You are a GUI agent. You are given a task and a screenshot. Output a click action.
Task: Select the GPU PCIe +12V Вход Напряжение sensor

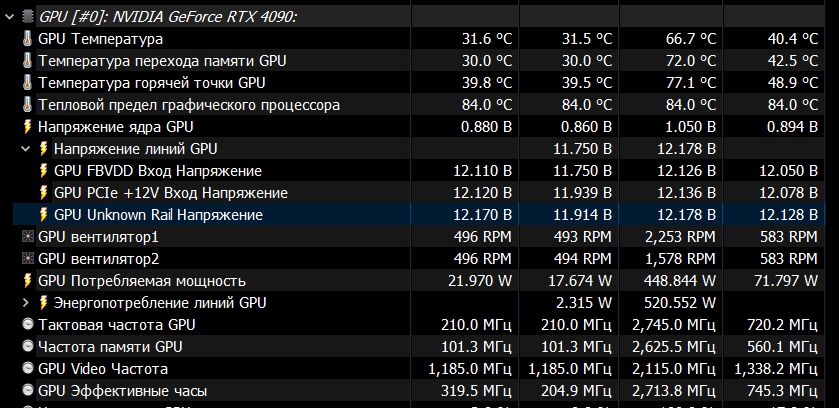coord(170,193)
